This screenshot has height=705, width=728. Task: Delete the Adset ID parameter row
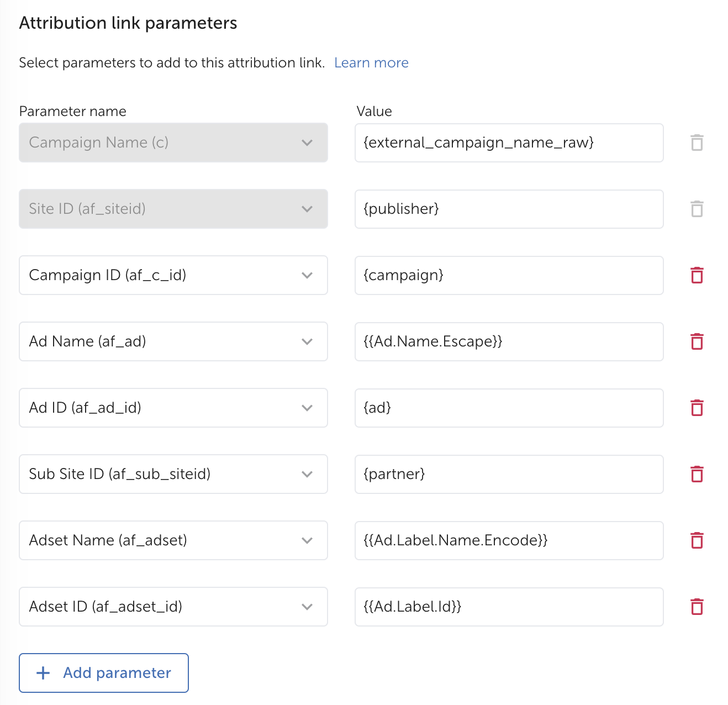click(x=697, y=607)
